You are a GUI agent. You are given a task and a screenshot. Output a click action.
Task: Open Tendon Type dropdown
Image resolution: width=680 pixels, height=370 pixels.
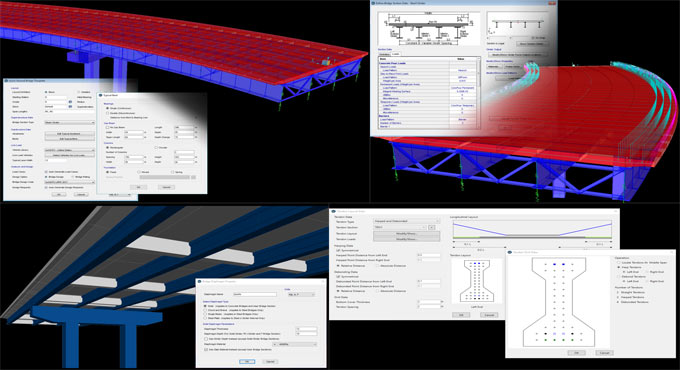tap(407, 221)
